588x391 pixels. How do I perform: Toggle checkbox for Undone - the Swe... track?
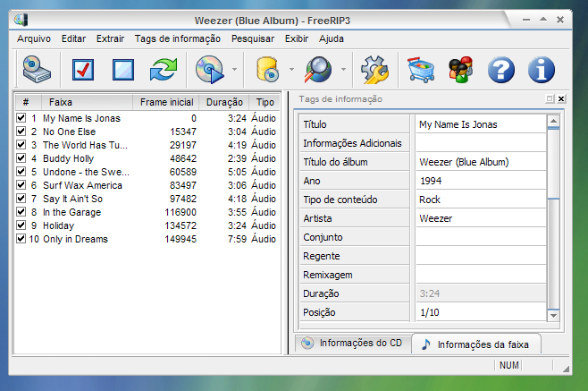point(21,172)
